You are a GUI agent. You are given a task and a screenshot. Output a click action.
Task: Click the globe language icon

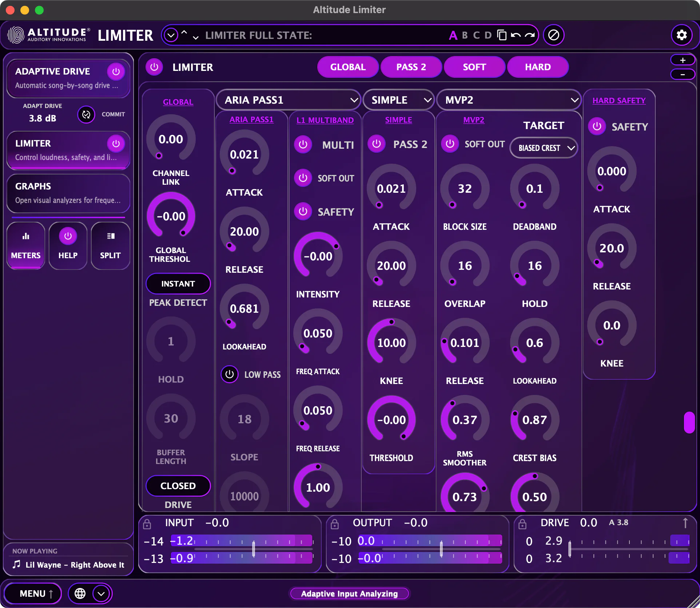(x=80, y=593)
